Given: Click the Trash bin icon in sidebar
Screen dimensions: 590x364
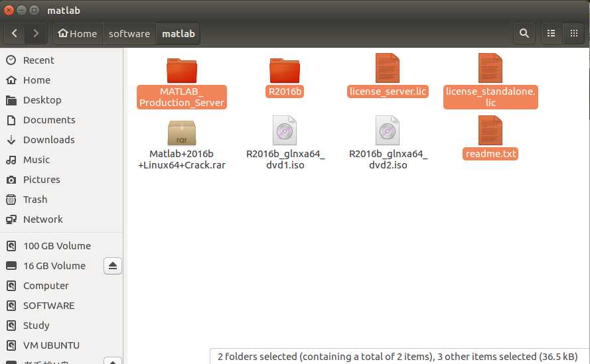Looking at the screenshot, I should [x=11, y=200].
